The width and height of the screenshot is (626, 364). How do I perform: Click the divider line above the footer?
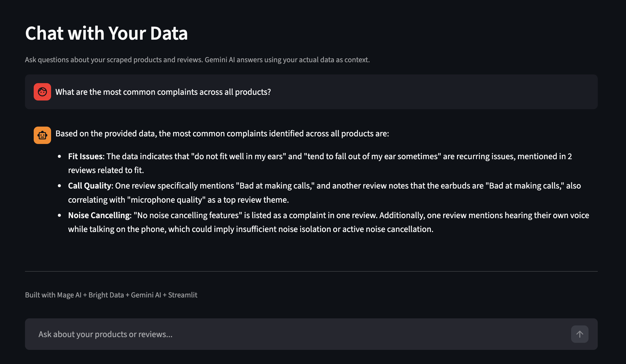[x=311, y=272]
